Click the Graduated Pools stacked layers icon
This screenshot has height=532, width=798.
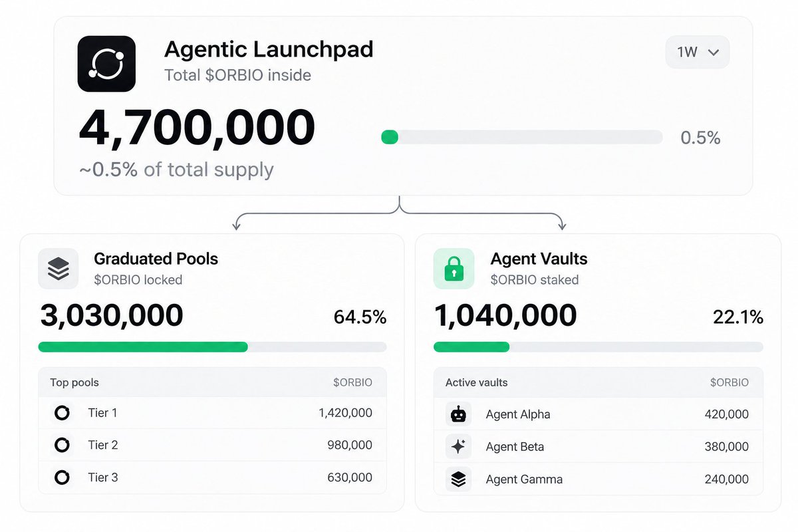(x=59, y=269)
